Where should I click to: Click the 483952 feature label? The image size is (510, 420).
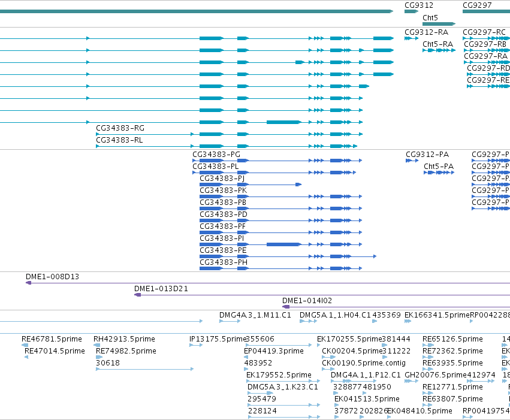(x=258, y=364)
